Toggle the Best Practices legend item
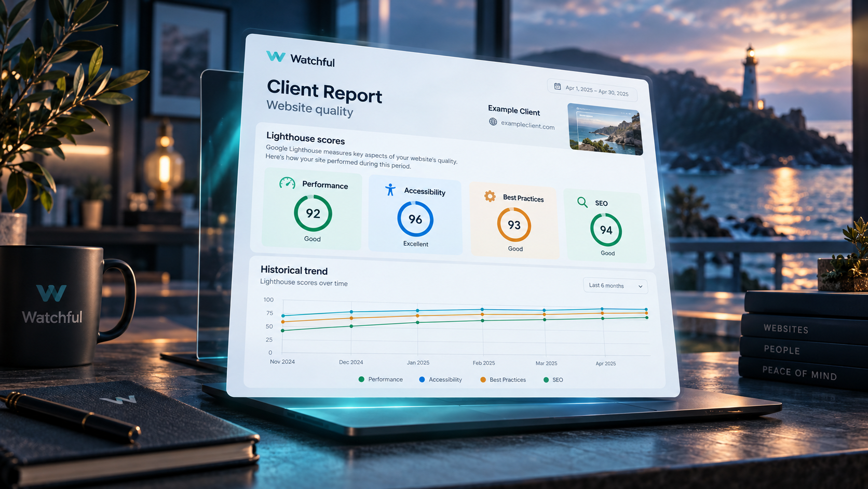 [503, 380]
